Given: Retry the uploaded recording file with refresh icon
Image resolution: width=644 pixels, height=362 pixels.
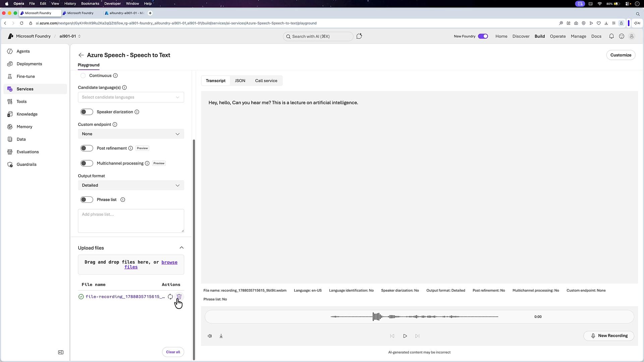Looking at the screenshot, I should (170, 297).
